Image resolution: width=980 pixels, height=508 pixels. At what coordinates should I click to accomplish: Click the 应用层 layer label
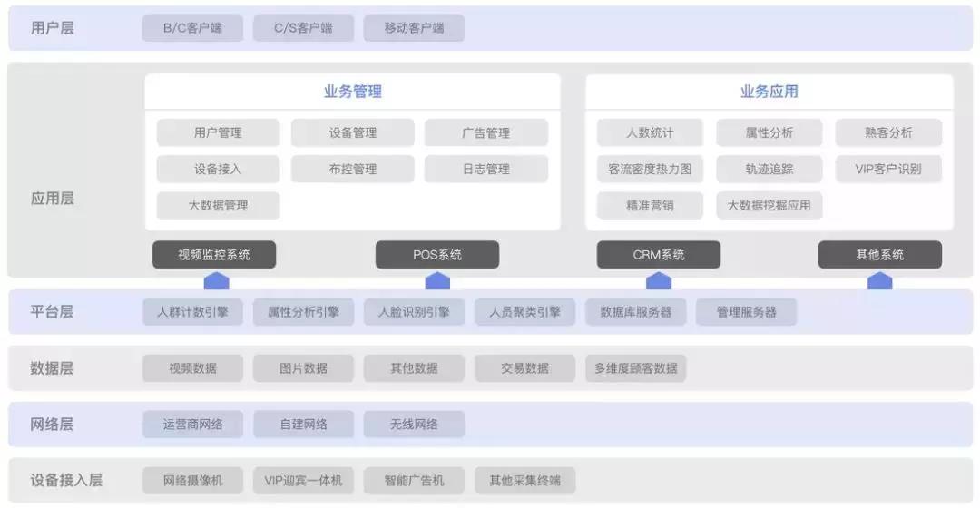pos(52,199)
